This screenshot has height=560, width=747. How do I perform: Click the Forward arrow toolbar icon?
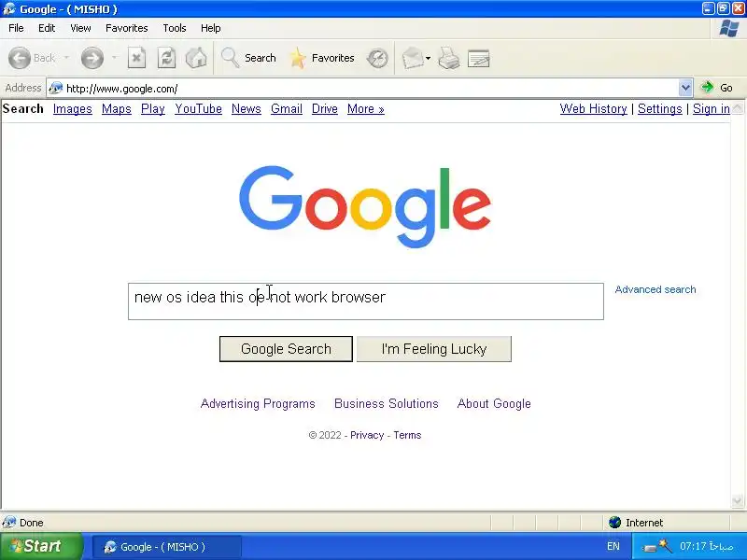(92, 58)
